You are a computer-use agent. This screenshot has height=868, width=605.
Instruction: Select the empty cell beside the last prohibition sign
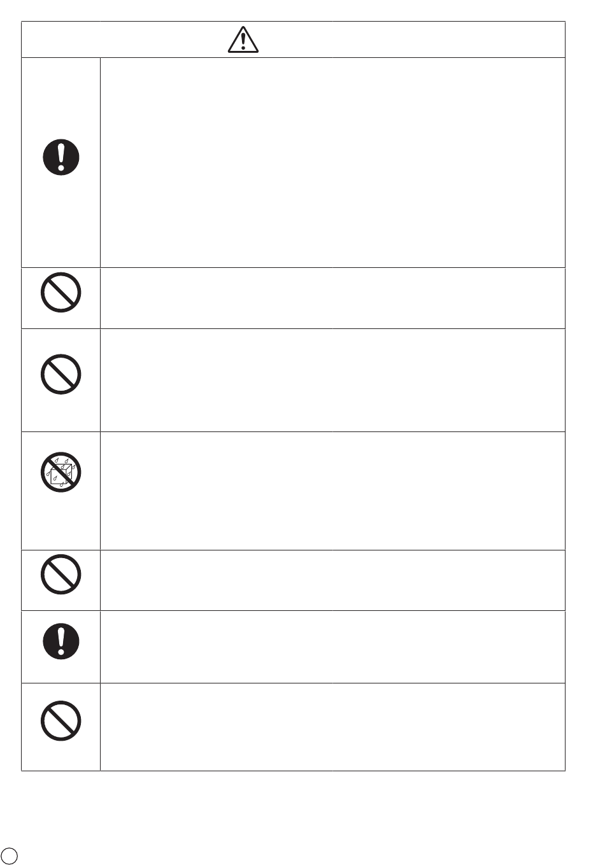coord(332,727)
